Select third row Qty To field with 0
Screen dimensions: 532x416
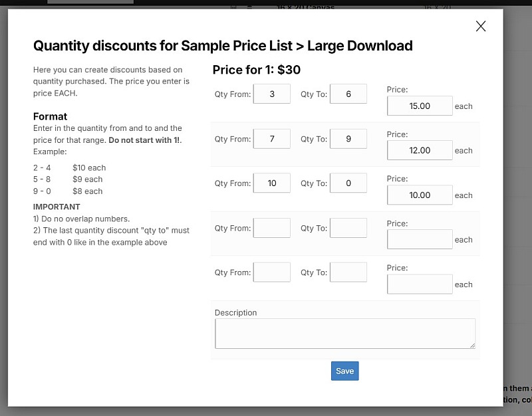pos(348,183)
